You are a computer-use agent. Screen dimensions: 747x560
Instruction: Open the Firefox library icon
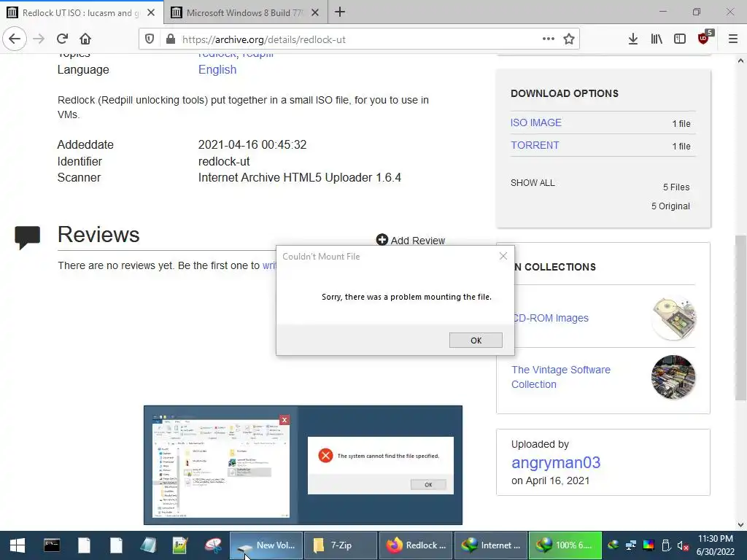657,39
